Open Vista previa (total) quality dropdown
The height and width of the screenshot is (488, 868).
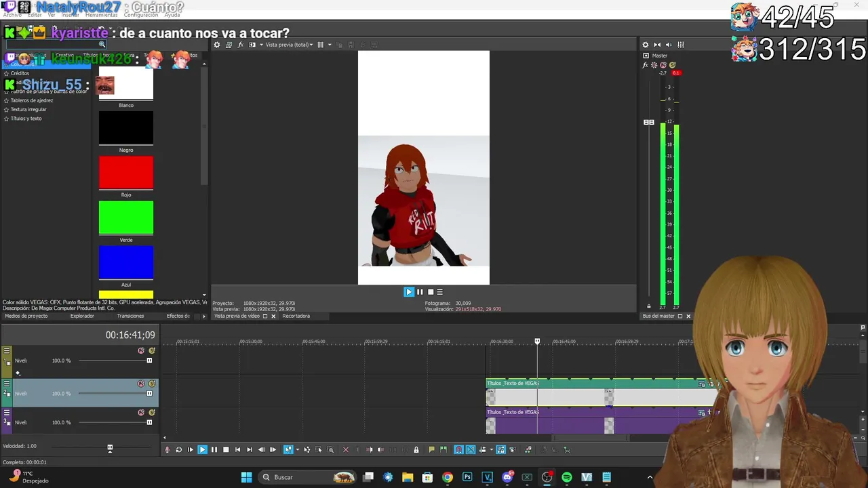(x=289, y=45)
